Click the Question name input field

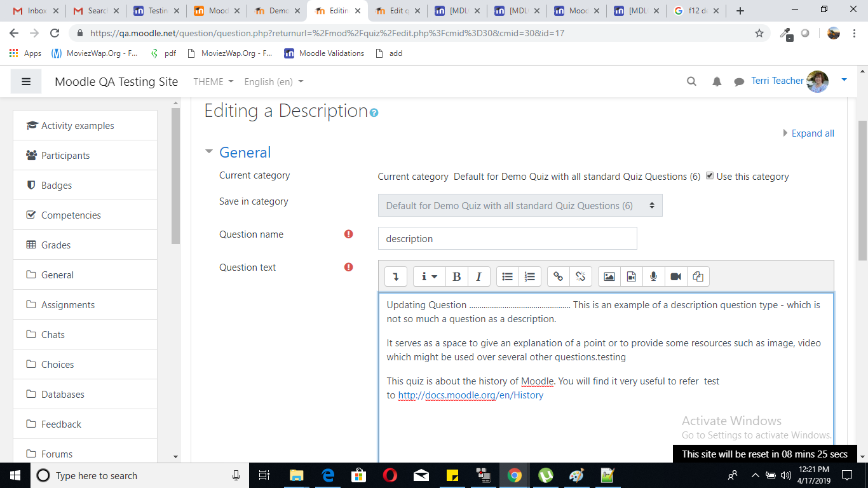[x=507, y=238]
